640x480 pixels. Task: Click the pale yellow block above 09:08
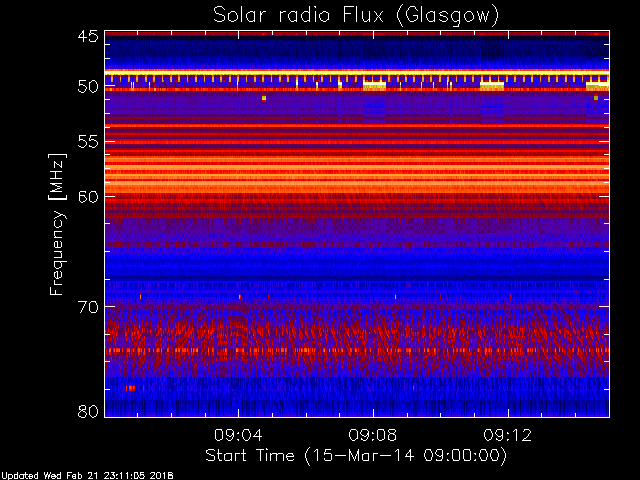375,86
